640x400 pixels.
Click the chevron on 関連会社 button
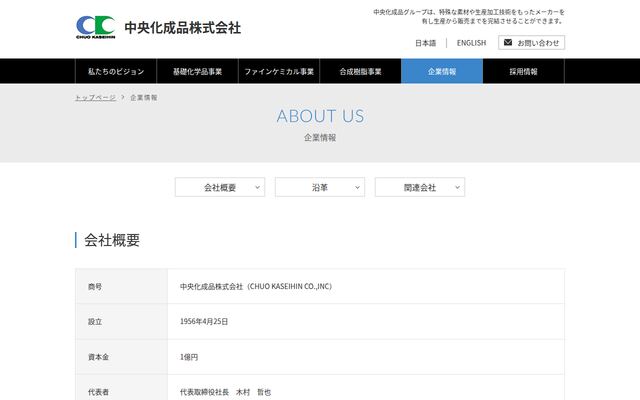coord(457,187)
